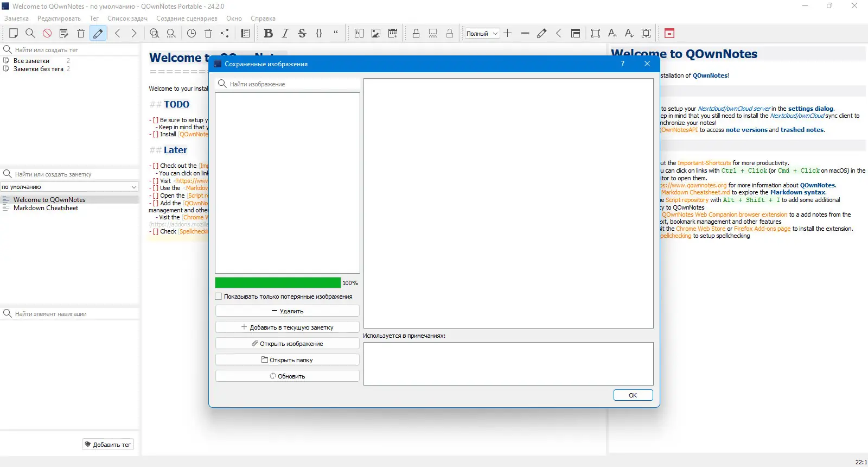
Task: Decrease font size with A-down icon
Action: pyautogui.click(x=629, y=33)
